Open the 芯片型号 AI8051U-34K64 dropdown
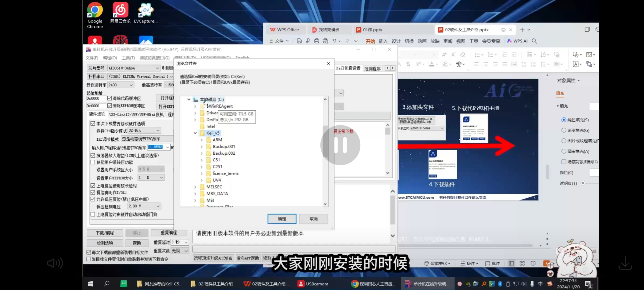 134,68
